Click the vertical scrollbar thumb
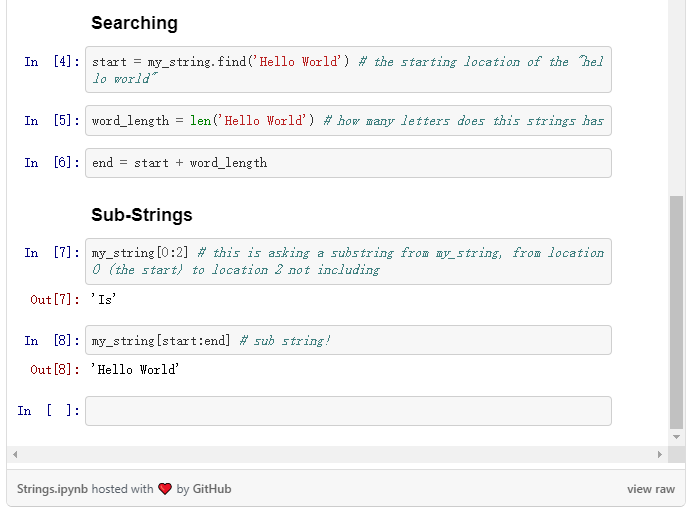The width and height of the screenshot is (691, 512). click(x=677, y=310)
